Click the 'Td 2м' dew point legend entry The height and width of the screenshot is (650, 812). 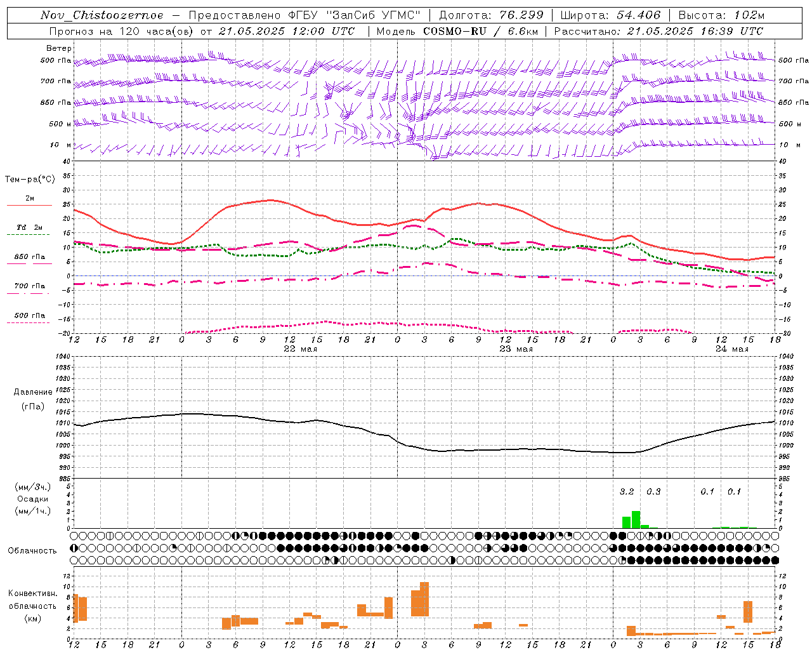29,227
